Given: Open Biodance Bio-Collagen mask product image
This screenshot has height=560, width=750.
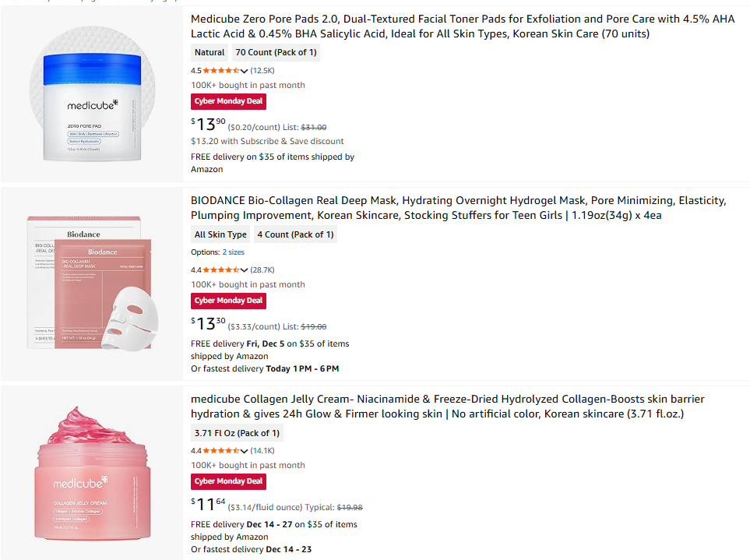Looking at the screenshot, I should pos(93,284).
